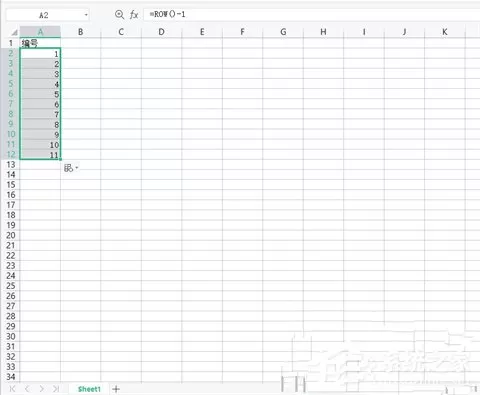Image resolution: width=480 pixels, height=395 pixels.
Task: Select row 34 header
Action: click(11, 377)
